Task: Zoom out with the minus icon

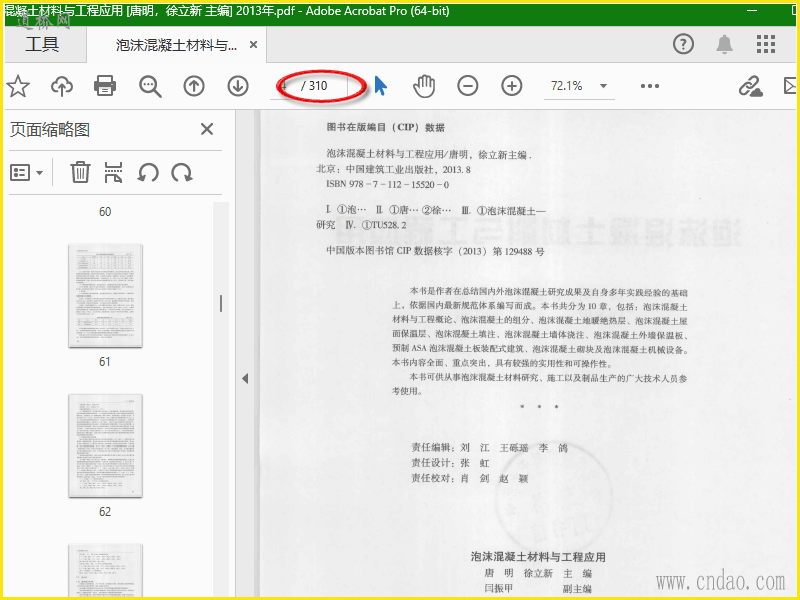Action: (468, 86)
